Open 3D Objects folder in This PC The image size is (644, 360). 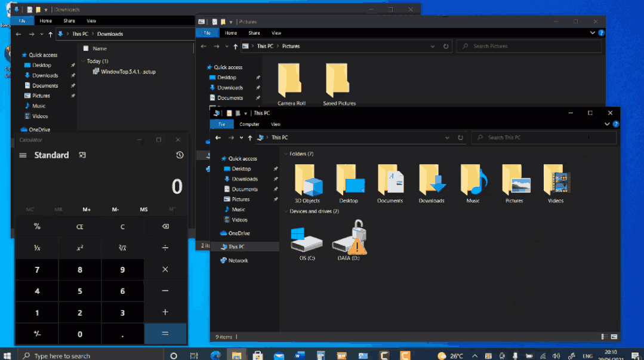point(307,184)
